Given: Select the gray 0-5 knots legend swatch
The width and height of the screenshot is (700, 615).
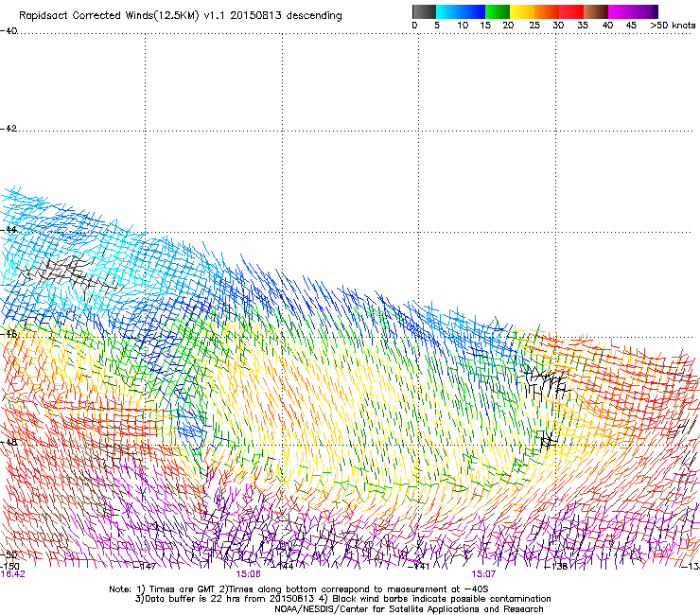Looking at the screenshot, I should pos(424,11).
